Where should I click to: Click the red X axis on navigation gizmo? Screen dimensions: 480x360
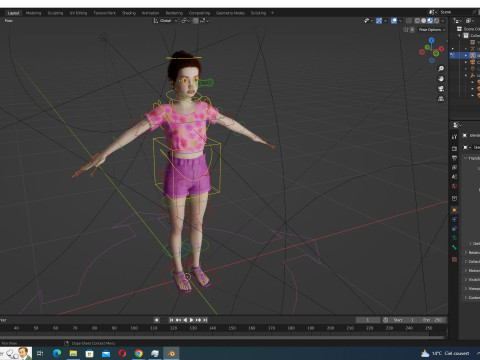[x=441, y=49]
